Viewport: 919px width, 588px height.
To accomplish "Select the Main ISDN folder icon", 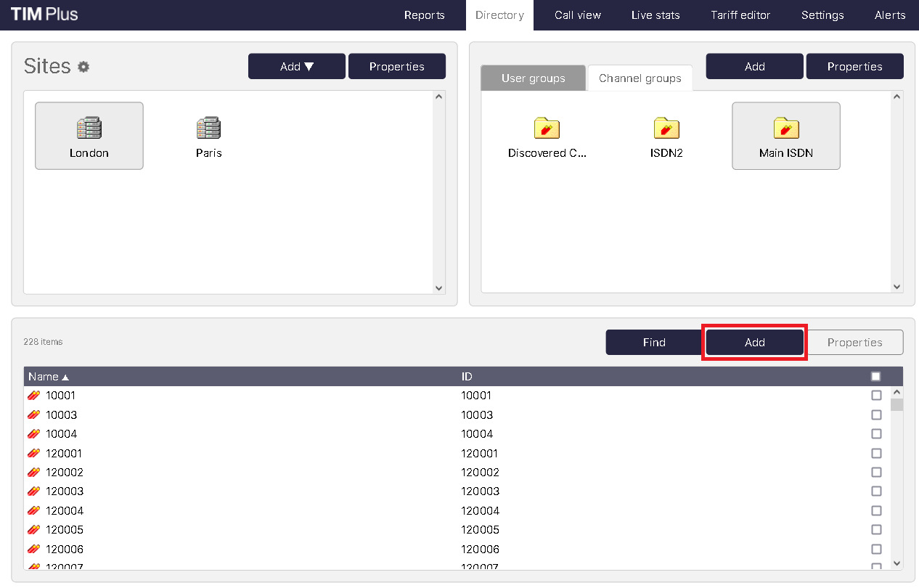I will tap(785, 128).
